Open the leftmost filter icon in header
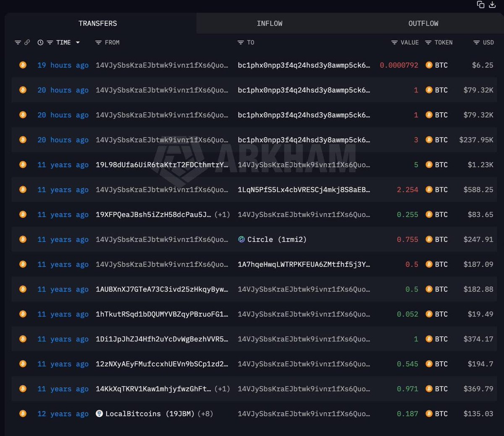The width and height of the screenshot is (504, 436). 18,42
